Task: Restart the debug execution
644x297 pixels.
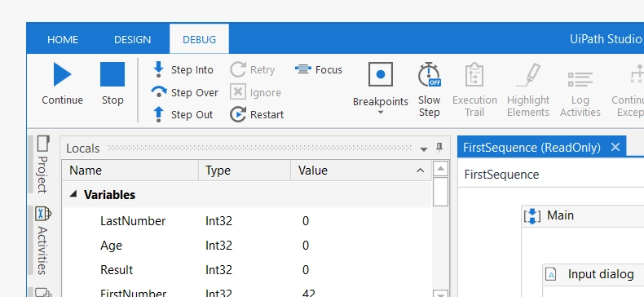Action: [257, 114]
